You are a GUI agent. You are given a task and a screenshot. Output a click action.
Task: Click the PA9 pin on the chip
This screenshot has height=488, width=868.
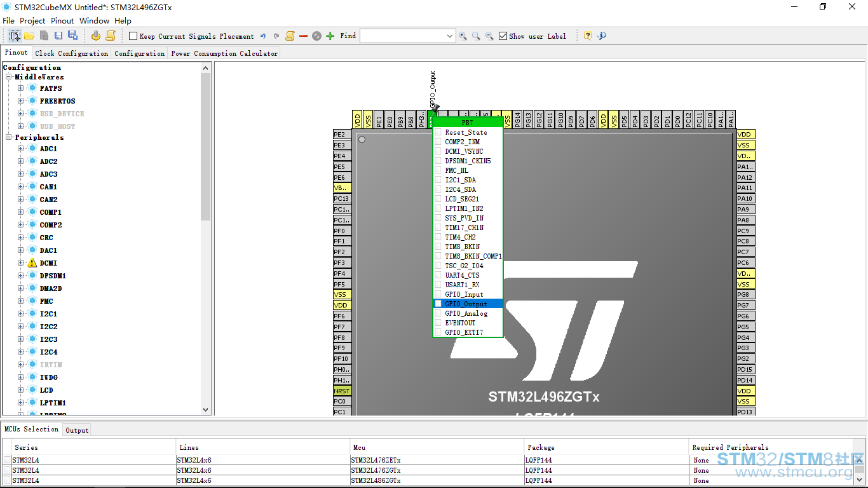[x=745, y=209]
